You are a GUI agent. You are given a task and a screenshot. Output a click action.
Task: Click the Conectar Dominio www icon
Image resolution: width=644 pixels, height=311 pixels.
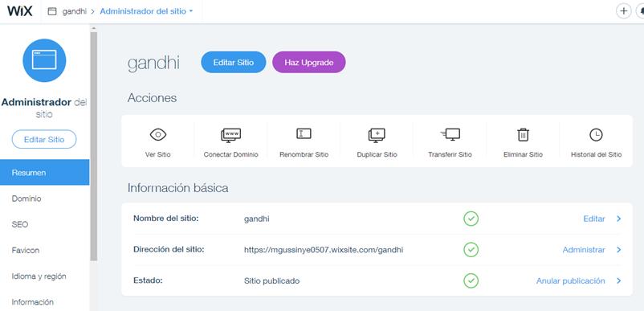pyautogui.click(x=230, y=135)
